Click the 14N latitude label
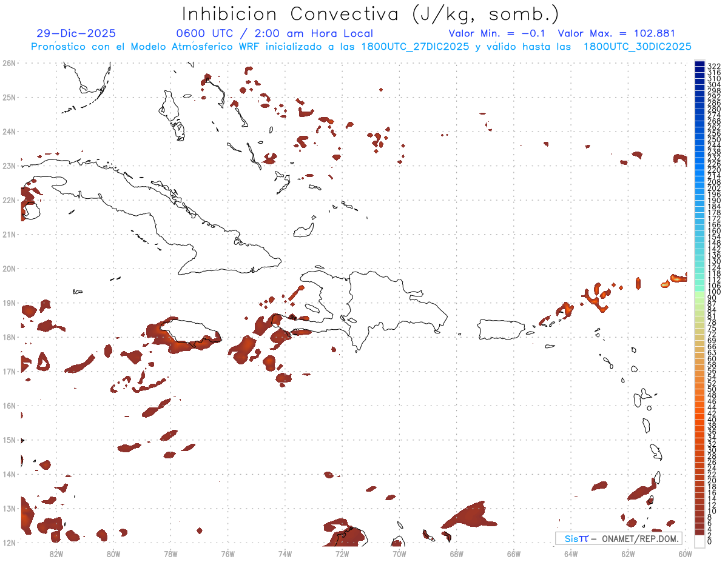 [9, 473]
